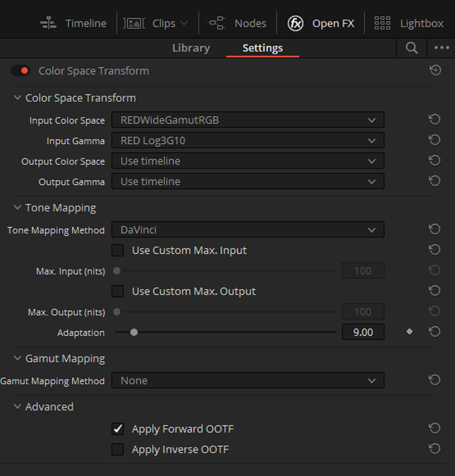Add keyframe diamond for Adaptation
Screen dimensions: 455x476
click(409, 331)
